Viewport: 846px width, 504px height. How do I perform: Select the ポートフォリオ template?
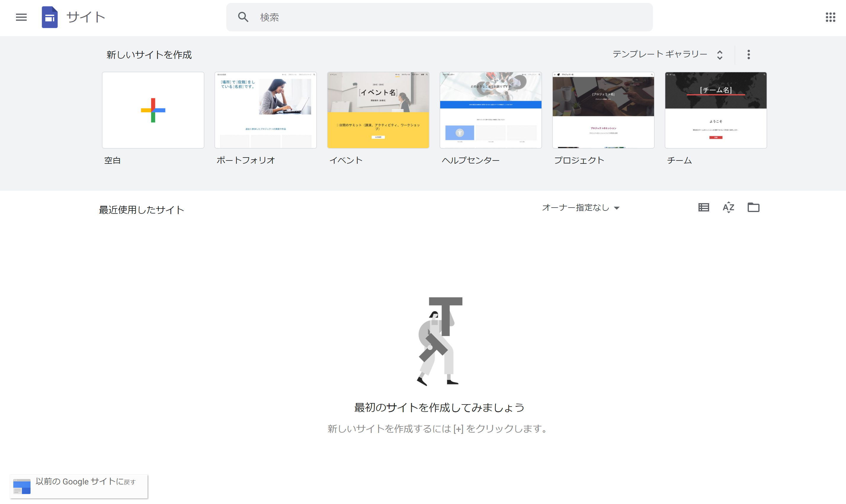pyautogui.click(x=265, y=110)
